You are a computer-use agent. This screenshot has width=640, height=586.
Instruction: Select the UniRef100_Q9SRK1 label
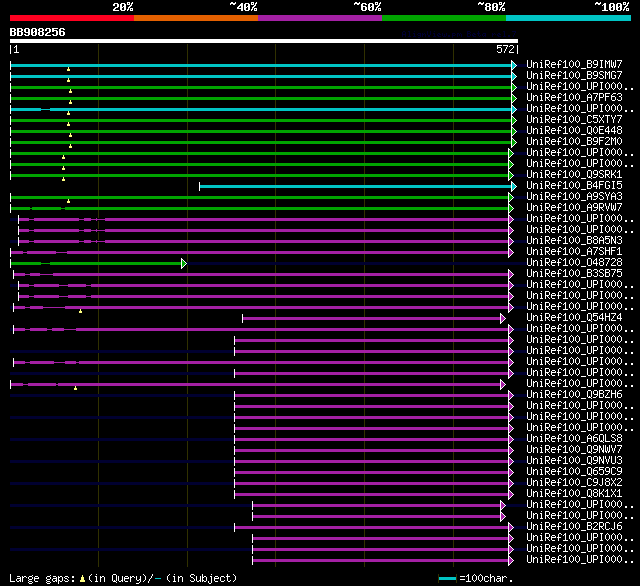[574, 174]
